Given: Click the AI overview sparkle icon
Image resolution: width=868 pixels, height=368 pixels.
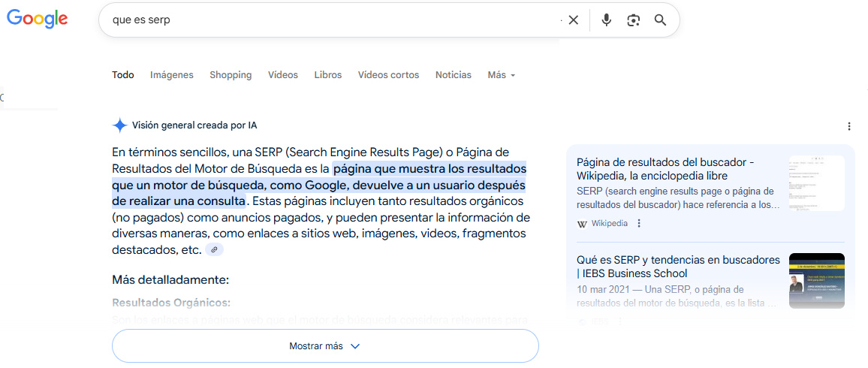Looking at the screenshot, I should pyautogui.click(x=119, y=125).
